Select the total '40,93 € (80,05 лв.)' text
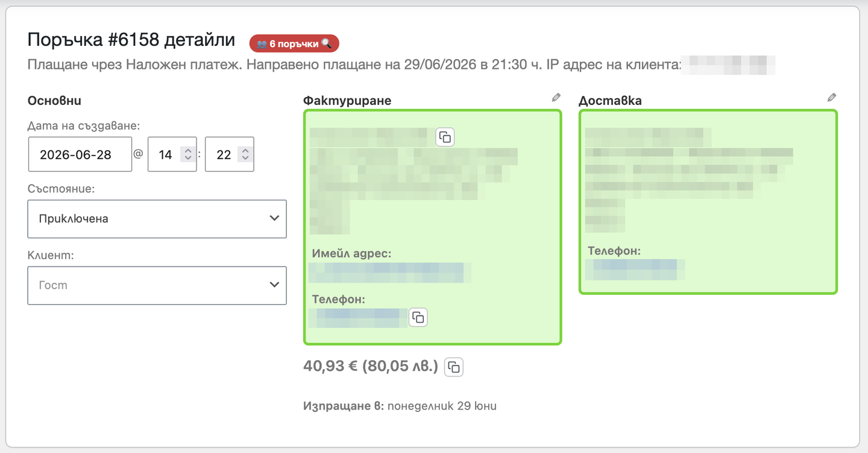The width and height of the screenshot is (868, 453). point(371,366)
